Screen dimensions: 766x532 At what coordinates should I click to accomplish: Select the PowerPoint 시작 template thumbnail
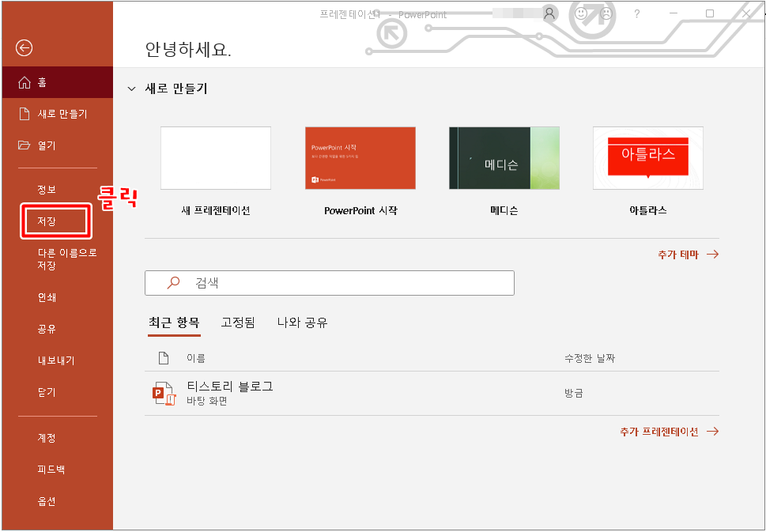360,158
